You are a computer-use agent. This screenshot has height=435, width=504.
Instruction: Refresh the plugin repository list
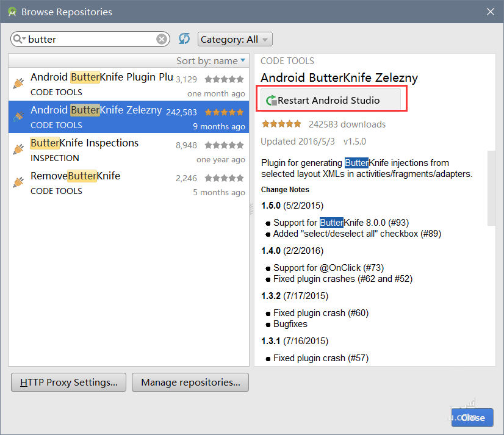[184, 39]
